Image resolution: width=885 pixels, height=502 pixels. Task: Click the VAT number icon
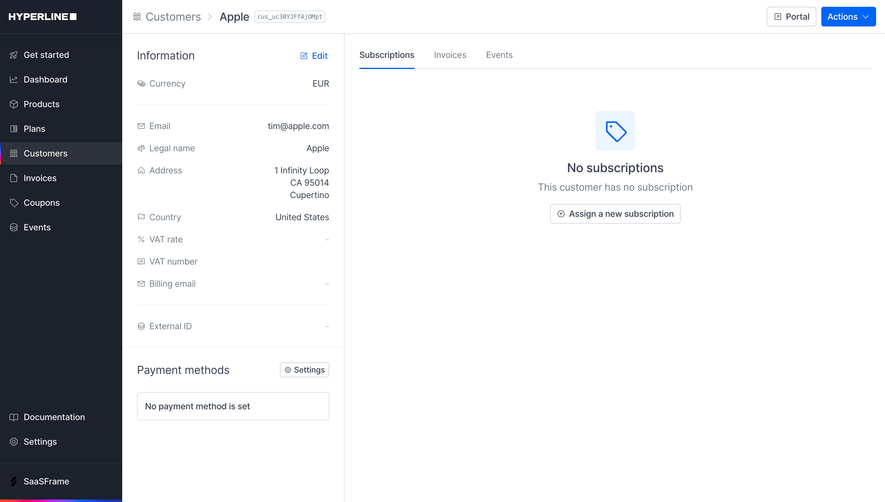(141, 261)
